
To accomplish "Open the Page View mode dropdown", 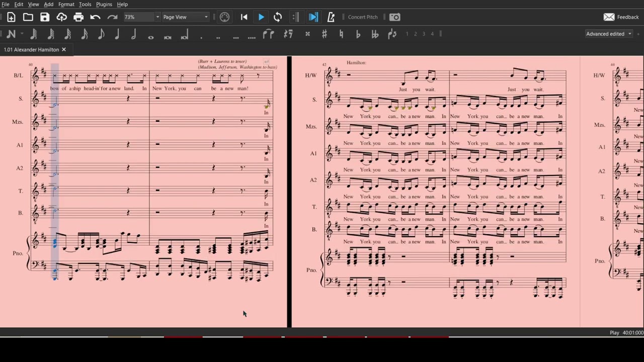I will [x=185, y=17].
